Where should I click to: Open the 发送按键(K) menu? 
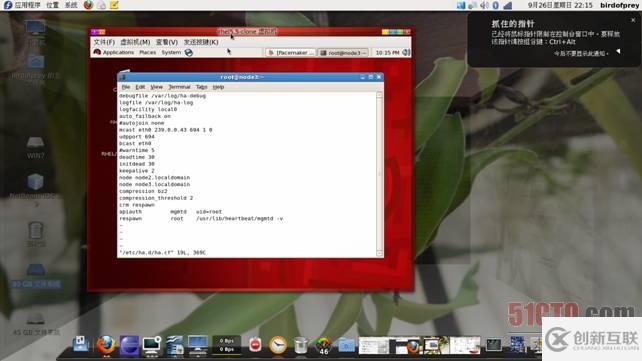point(201,42)
